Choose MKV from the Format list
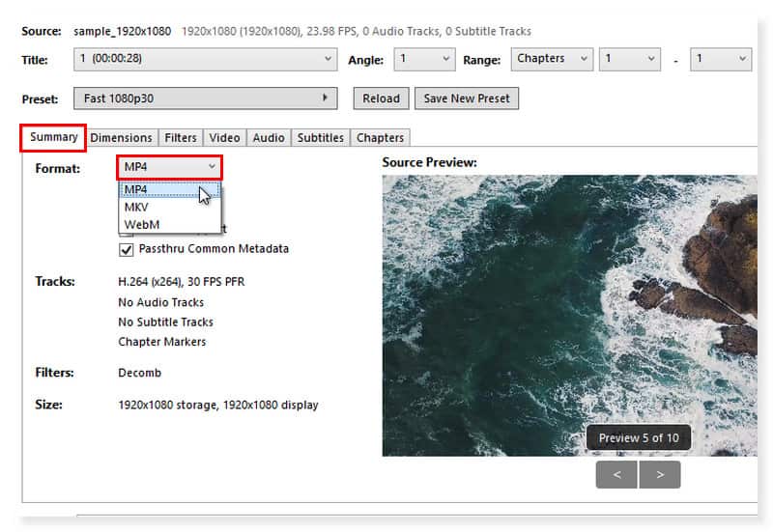 (x=137, y=207)
